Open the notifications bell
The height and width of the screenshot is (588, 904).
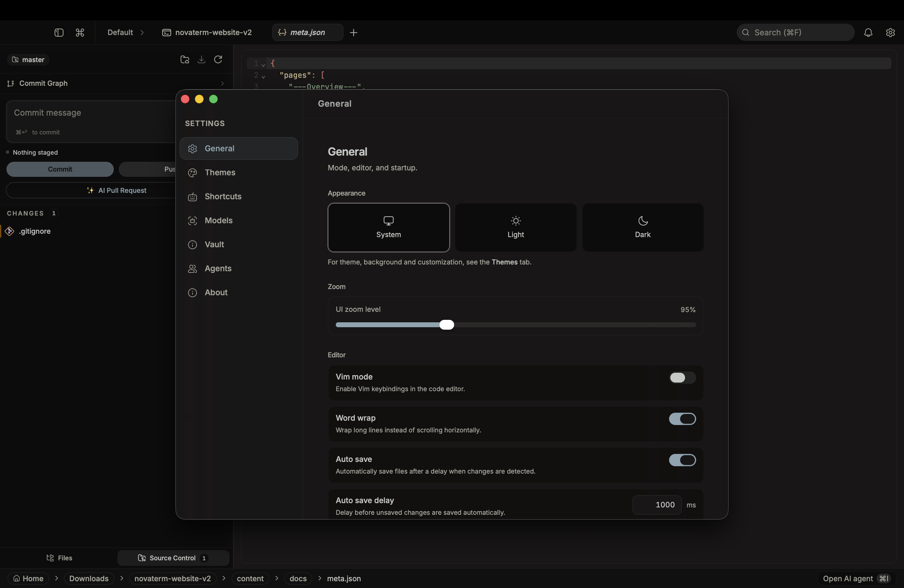868,33
